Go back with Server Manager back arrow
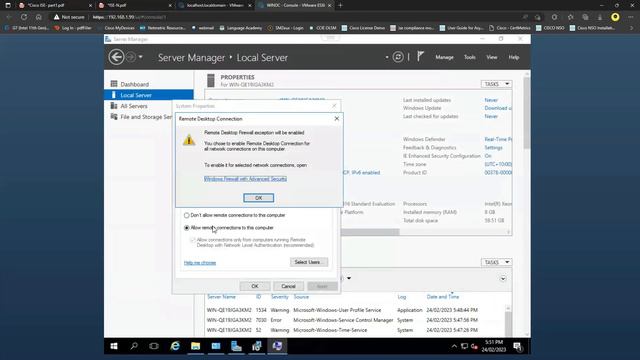 click(116, 57)
